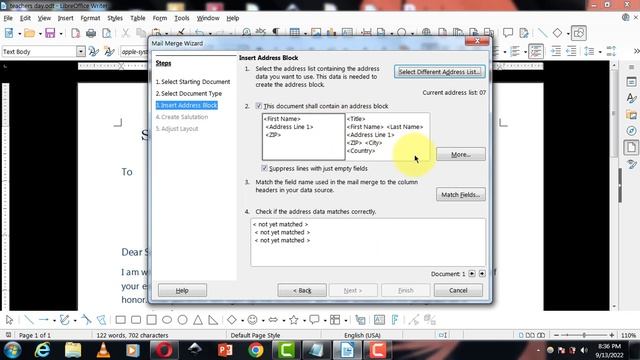
Task: Click the 'More...' button for address blocks
Action: click(461, 154)
